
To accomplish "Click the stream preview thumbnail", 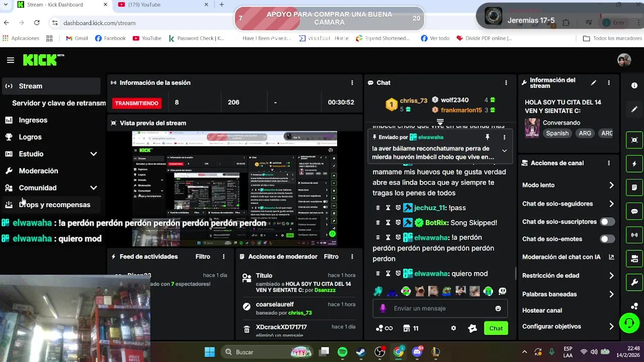I will (x=234, y=189).
